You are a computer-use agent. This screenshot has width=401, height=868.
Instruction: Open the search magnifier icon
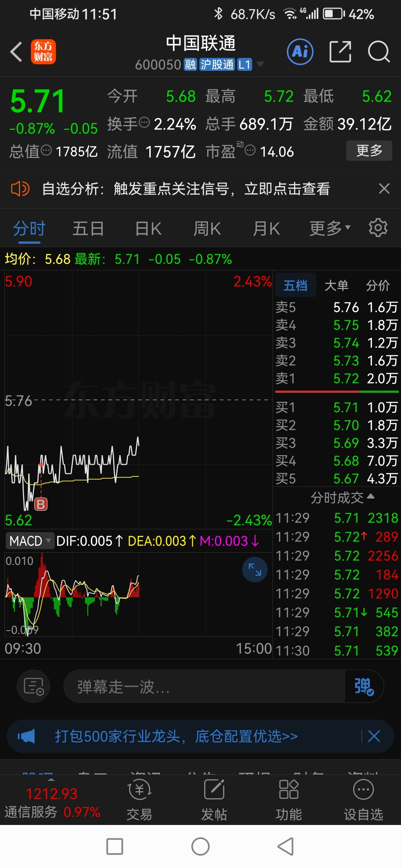coord(379,52)
